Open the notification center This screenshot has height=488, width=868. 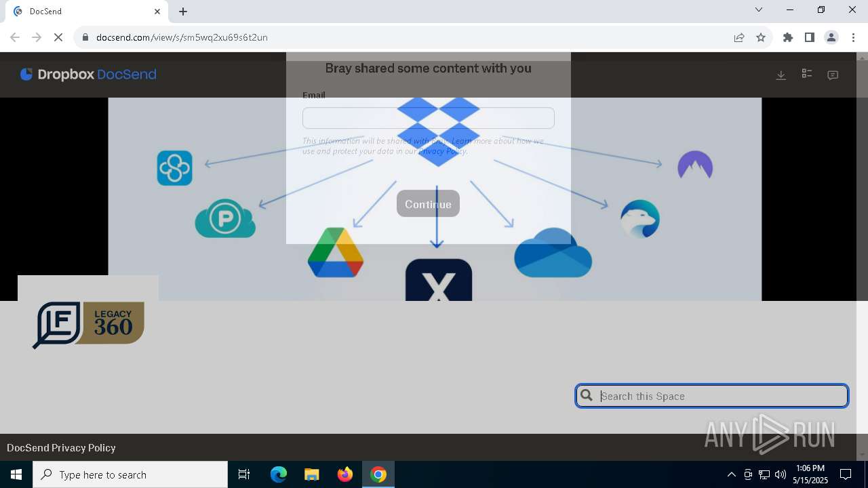pyautogui.click(x=846, y=474)
